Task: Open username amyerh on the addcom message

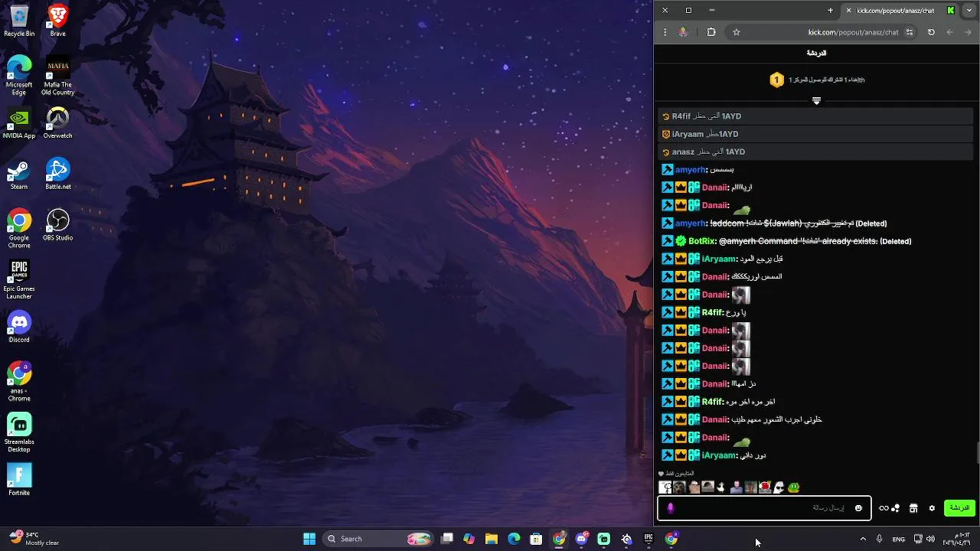Action: tap(690, 223)
